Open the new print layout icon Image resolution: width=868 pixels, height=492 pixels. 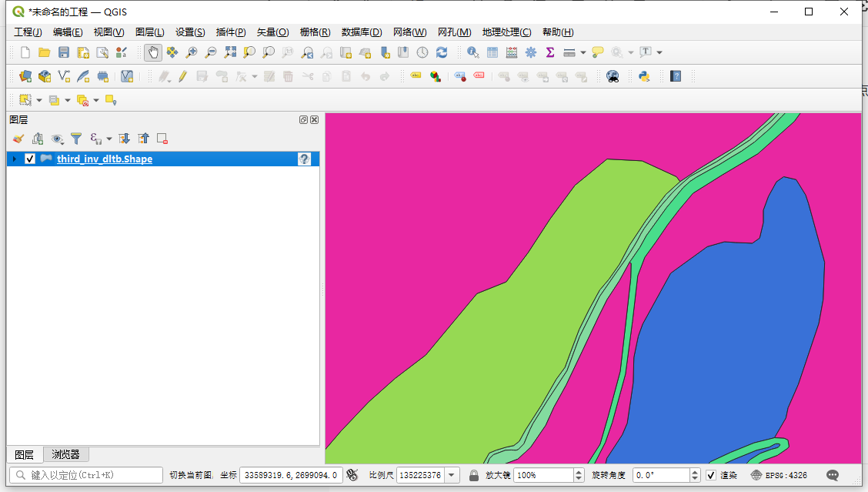click(x=83, y=52)
